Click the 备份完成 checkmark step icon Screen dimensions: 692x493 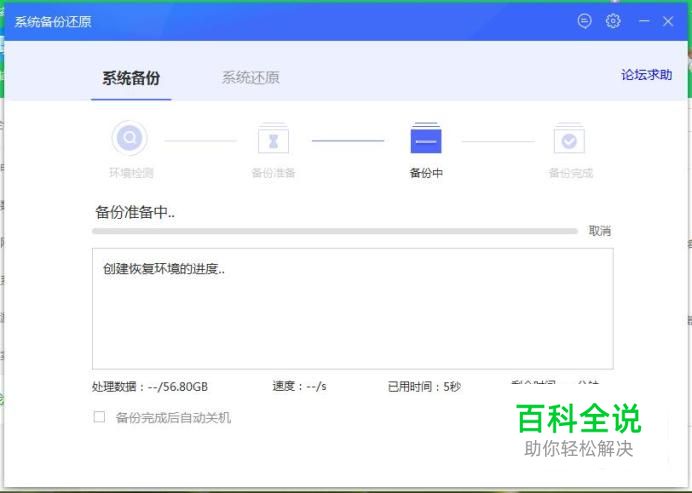click(x=569, y=139)
